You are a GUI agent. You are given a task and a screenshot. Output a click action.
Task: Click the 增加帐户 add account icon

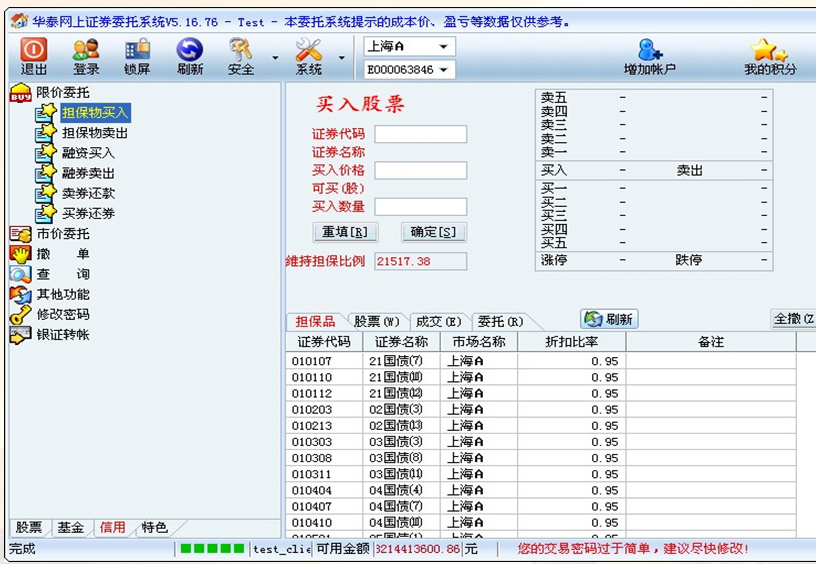tap(650, 56)
